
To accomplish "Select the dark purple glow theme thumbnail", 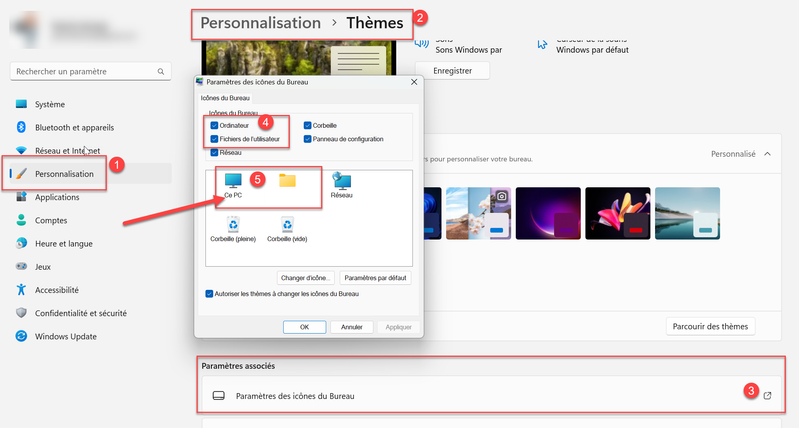I will point(548,213).
